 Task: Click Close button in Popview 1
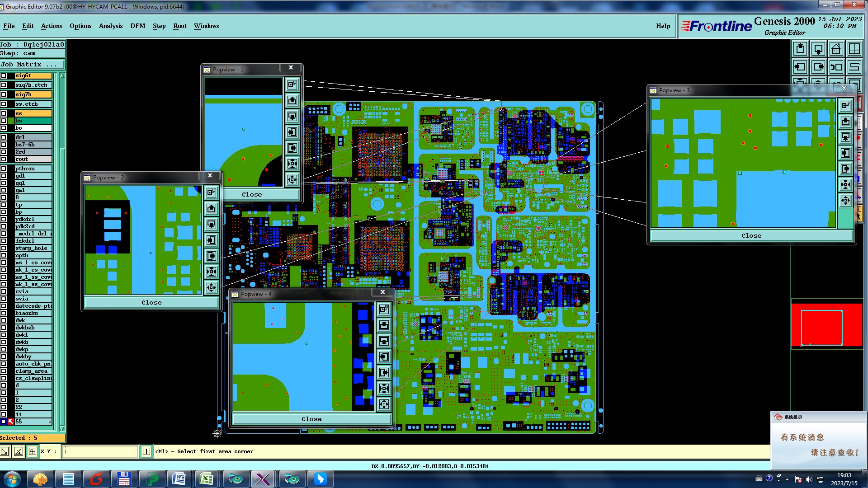coord(252,194)
